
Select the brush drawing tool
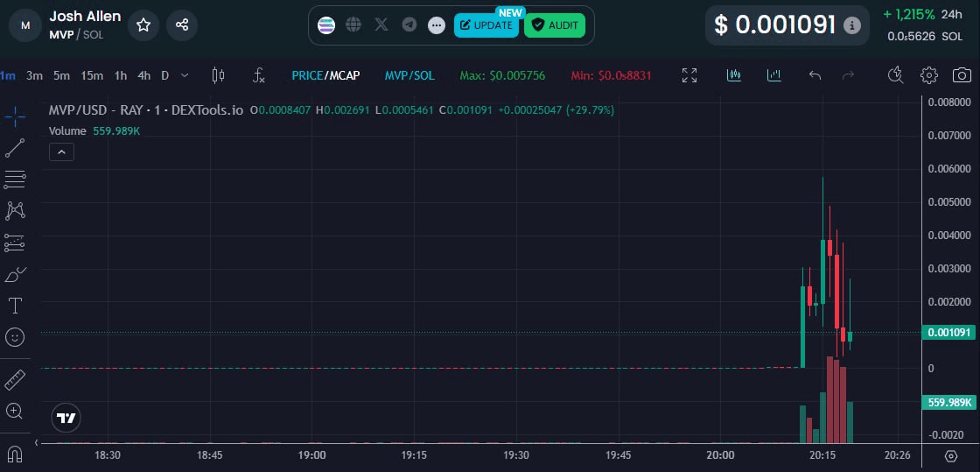click(15, 274)
